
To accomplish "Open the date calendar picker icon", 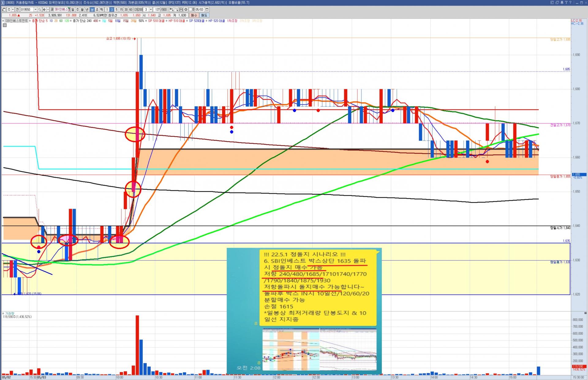I will tap(207, 9).
